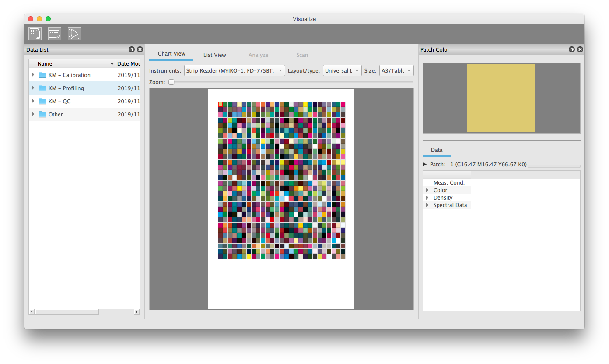Viewport: 609px width, 364px height.
Task: Switch to the List View tab
Action: coord(214,55)
